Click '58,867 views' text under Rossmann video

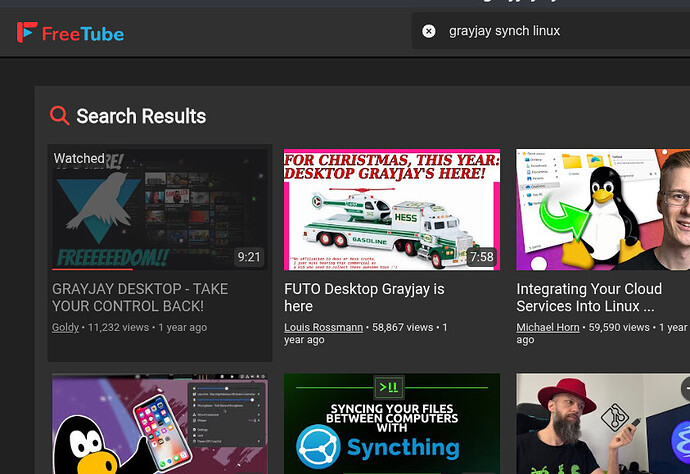tap(403, 327)
